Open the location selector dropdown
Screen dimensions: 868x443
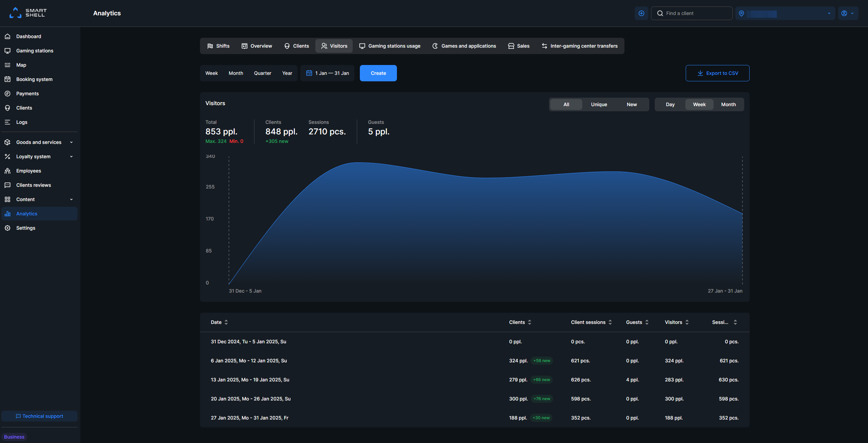point(785,13)
